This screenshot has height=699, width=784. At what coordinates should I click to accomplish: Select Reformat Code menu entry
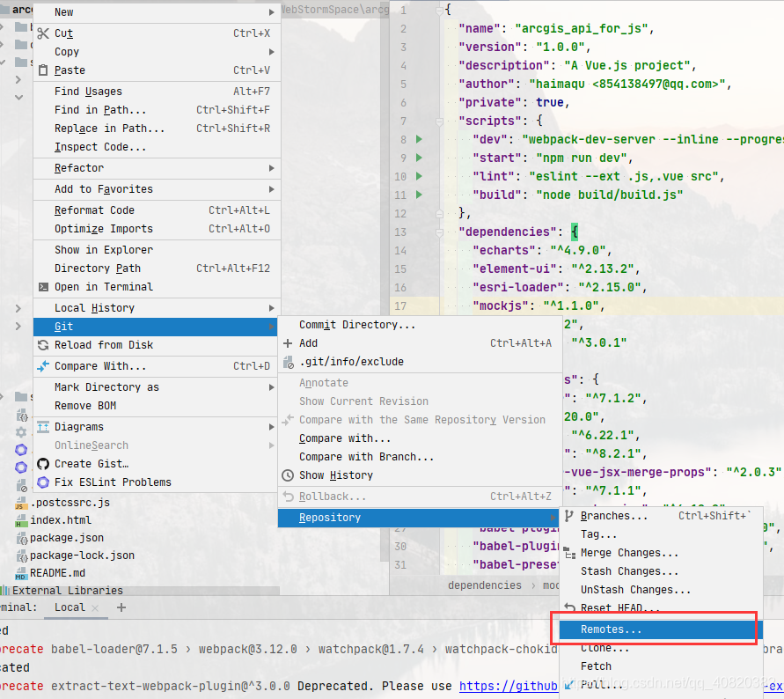click(157, 210)
